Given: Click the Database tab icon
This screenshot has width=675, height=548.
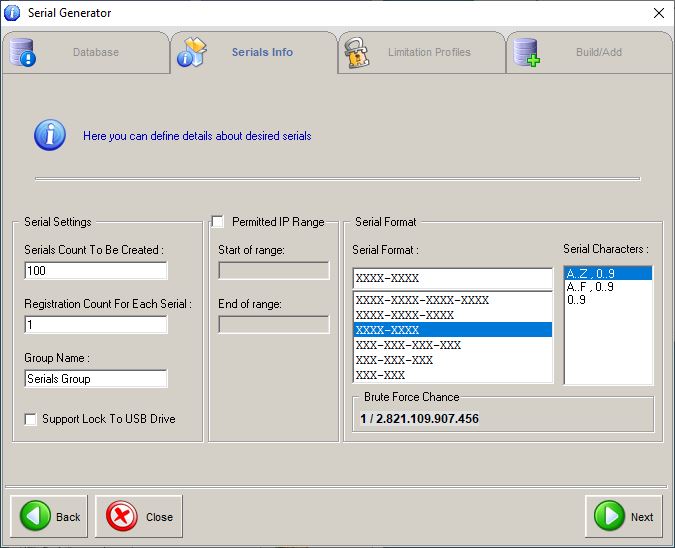Looking at the screenshot, I should click(x=22, y=53).
